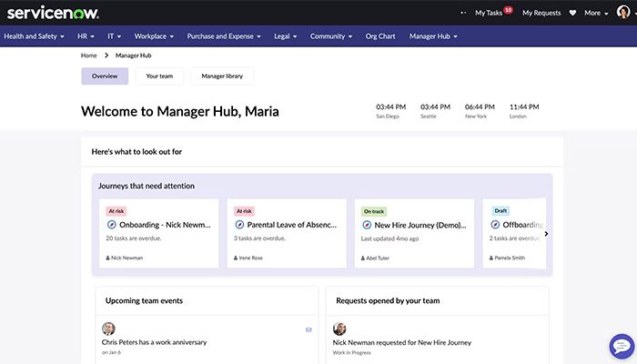The height and width of the screenshot is (364, 637).
Task: Click person icon beside Abel Tuter name
Action: (x=363, y=258)
